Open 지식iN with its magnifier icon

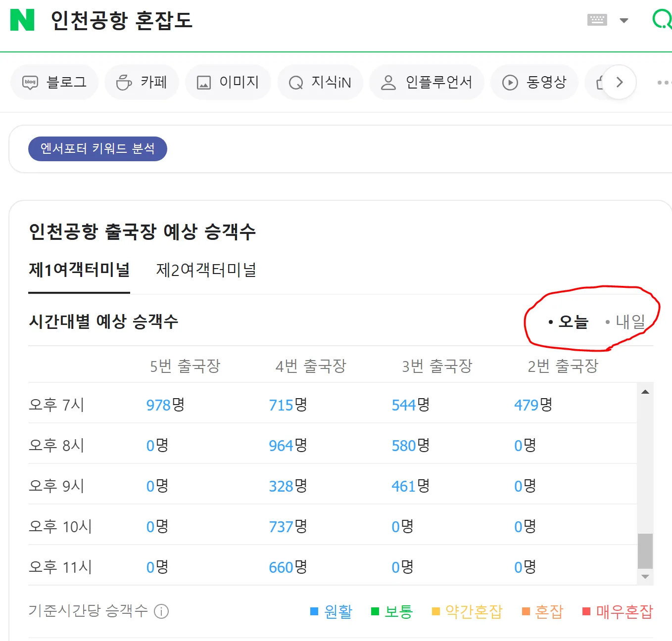pyautogui.click(x=295, y=82)
